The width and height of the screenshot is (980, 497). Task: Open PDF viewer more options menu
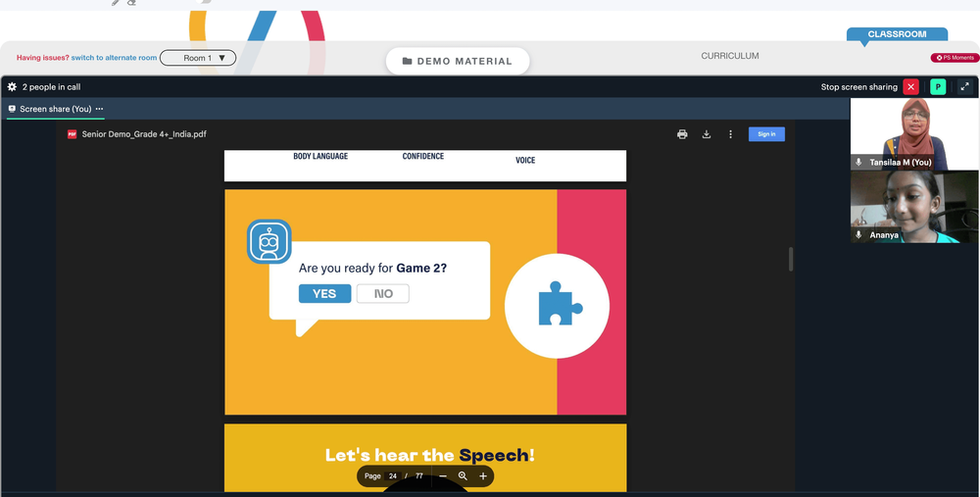(x=730, y=133)
